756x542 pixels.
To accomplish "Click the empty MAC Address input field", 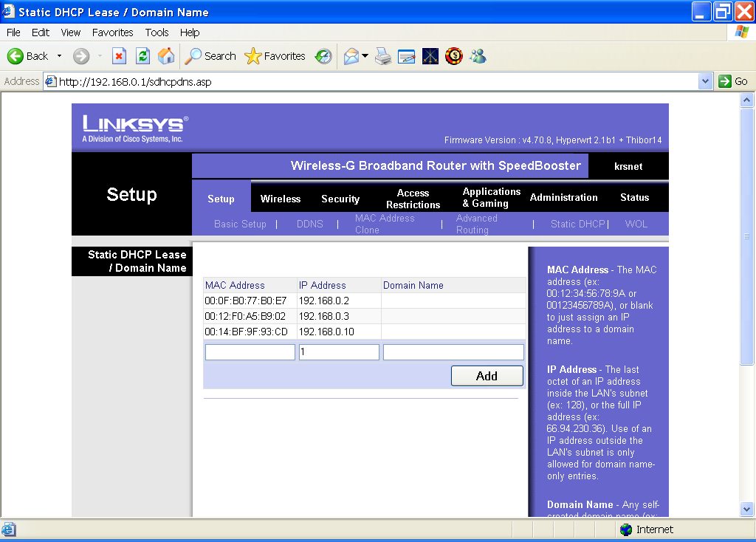I will tap(250, 352).
